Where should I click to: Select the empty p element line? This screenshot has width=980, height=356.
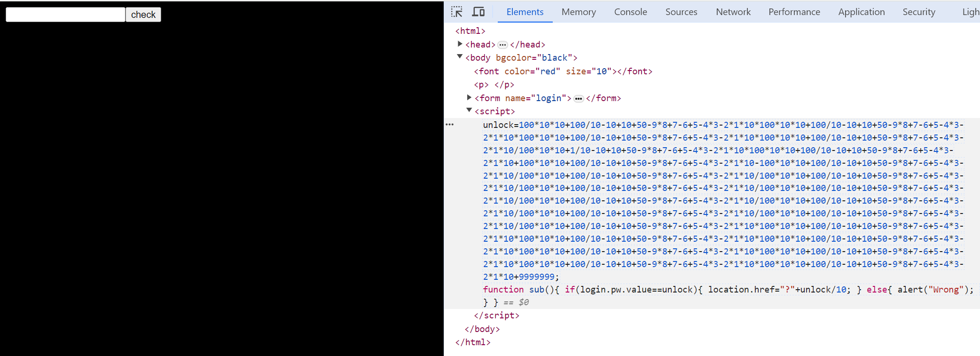(494, 85)
